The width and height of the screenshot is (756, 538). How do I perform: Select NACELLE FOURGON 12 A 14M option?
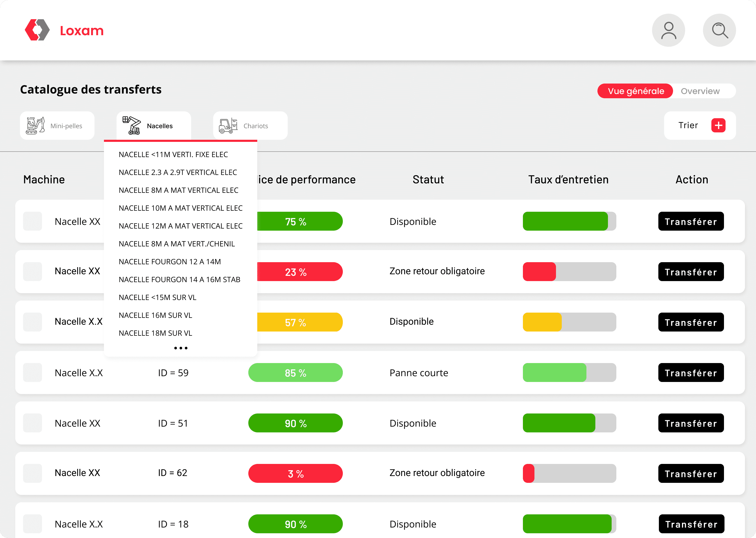[170, 262]
